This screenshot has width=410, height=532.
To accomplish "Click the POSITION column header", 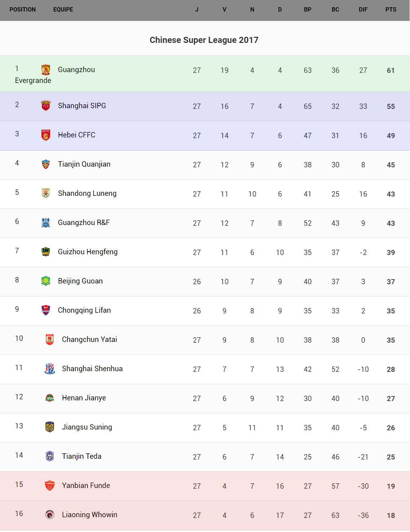I will tap(23, 10).
